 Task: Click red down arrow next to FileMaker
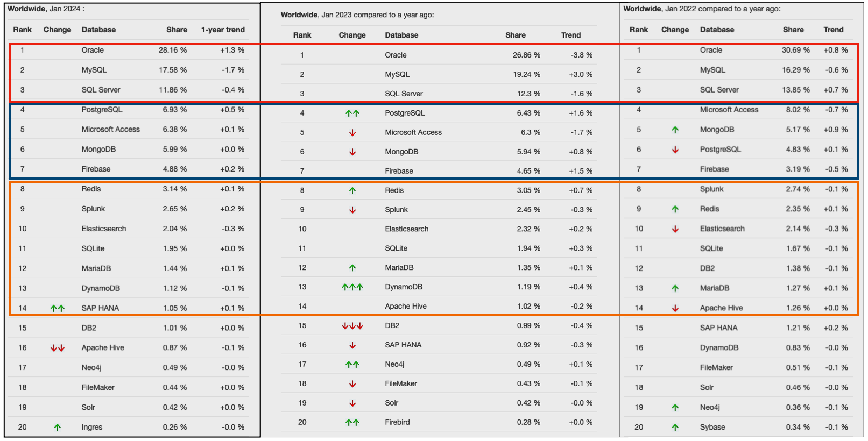click(x=352, y=384)
